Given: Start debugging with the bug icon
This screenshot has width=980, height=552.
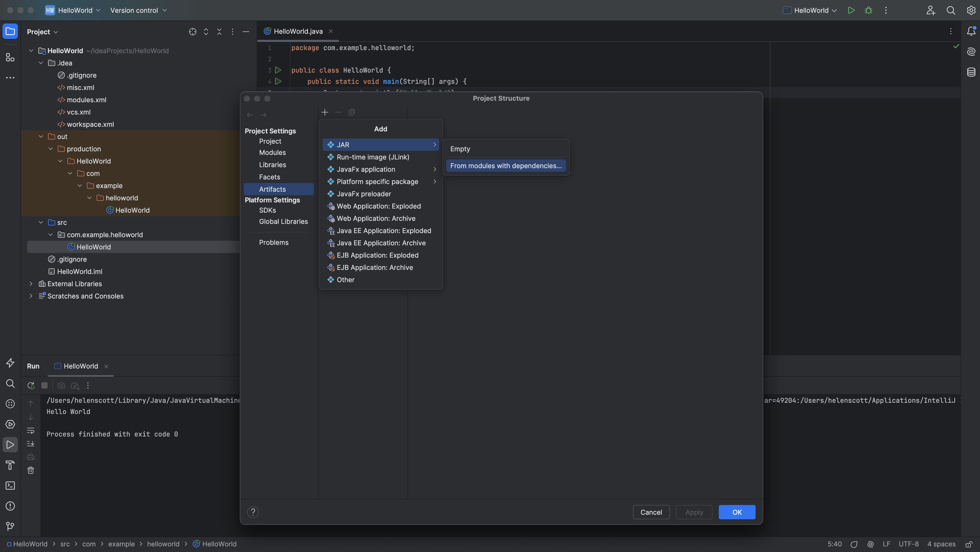Looking at the screenshot, I should (x=869, y=10).
